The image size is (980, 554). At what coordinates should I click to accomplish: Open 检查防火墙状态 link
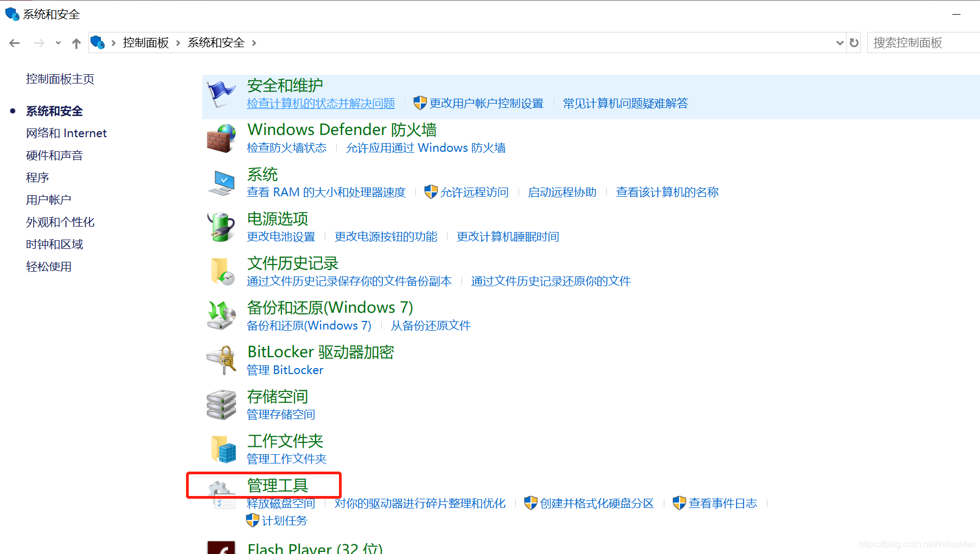point(287,148)
